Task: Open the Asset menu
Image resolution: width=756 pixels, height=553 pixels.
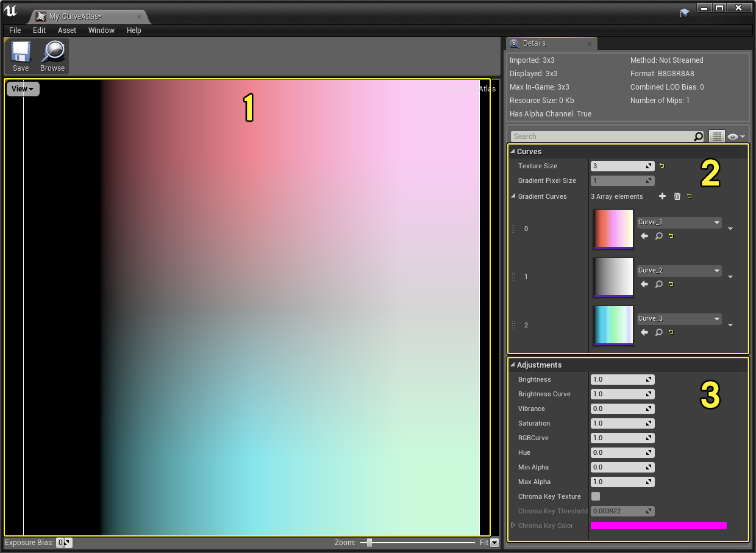Action: coord(67,30)
